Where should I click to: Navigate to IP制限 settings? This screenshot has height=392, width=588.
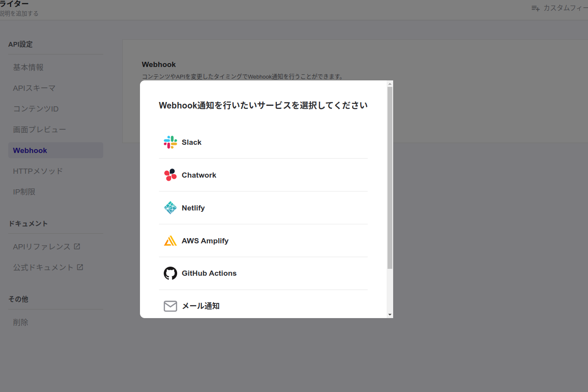[x=24, y=192]
